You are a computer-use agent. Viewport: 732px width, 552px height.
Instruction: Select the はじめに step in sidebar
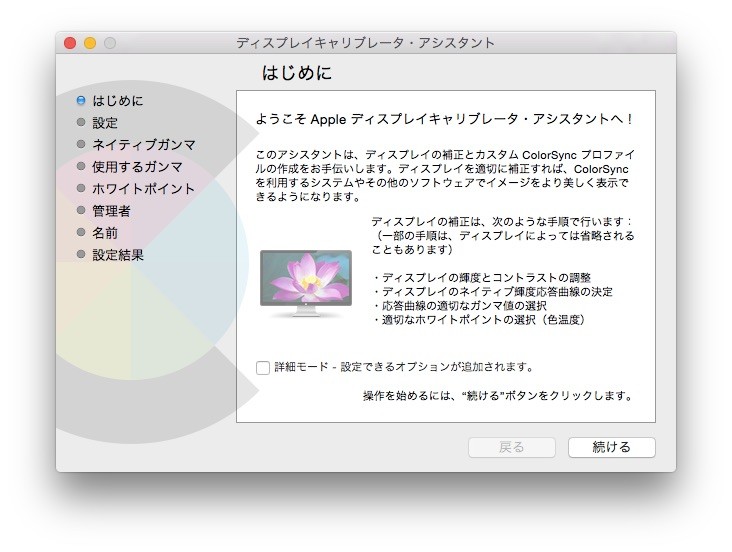click(118, 101)
